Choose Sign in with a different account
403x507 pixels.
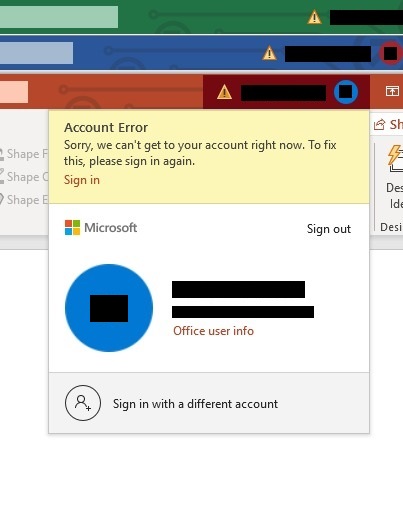click(195, 404)
